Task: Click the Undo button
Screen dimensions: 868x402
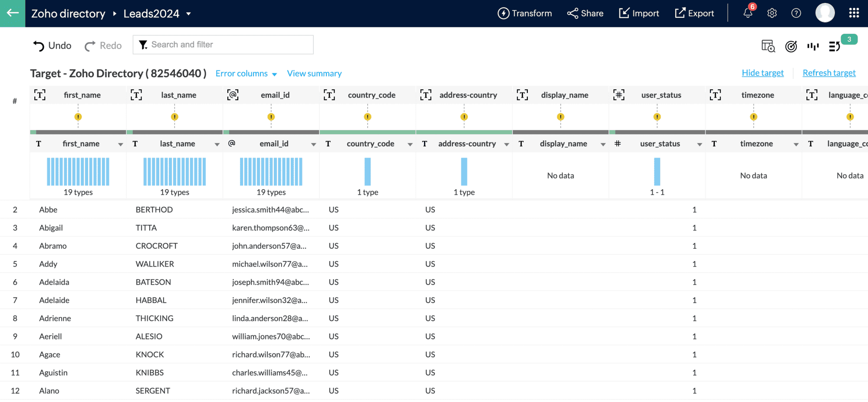Action: (52, 46)
